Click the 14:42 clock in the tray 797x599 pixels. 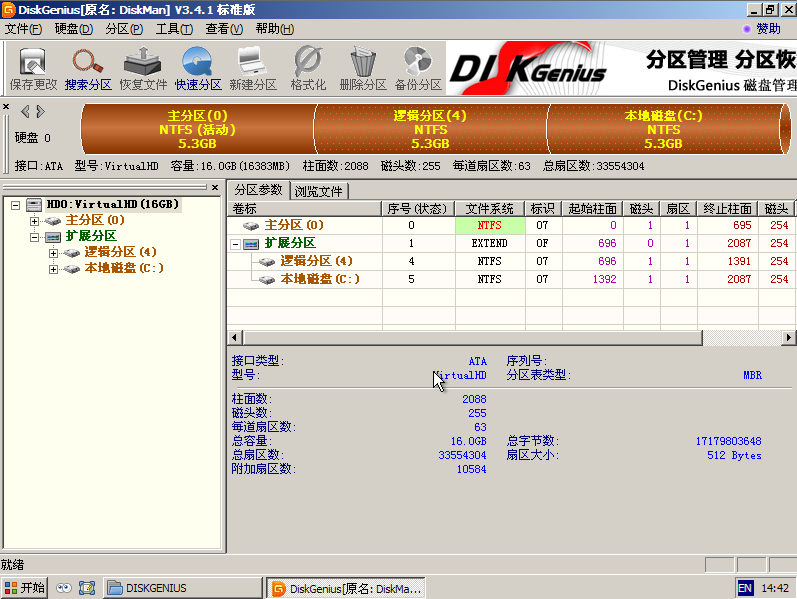pyautogui.click(x=775, y=588)
